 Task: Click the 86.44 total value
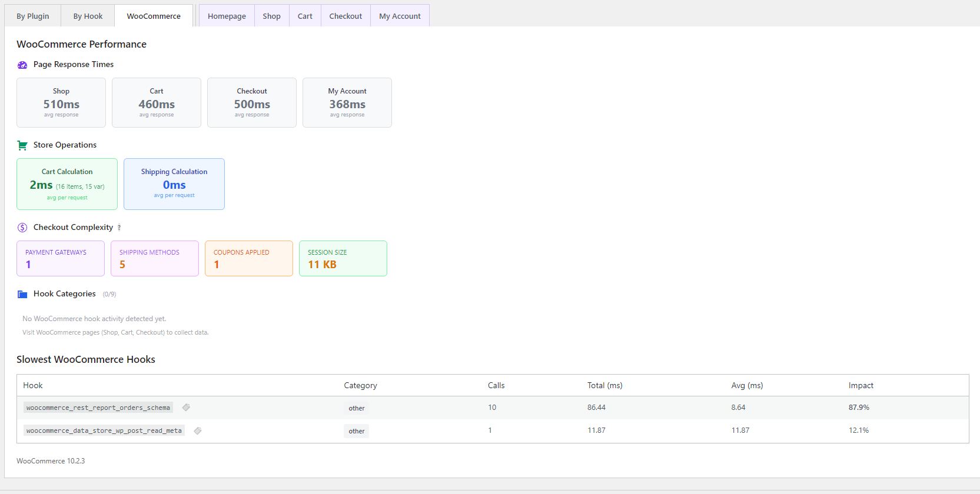point(596,408)
